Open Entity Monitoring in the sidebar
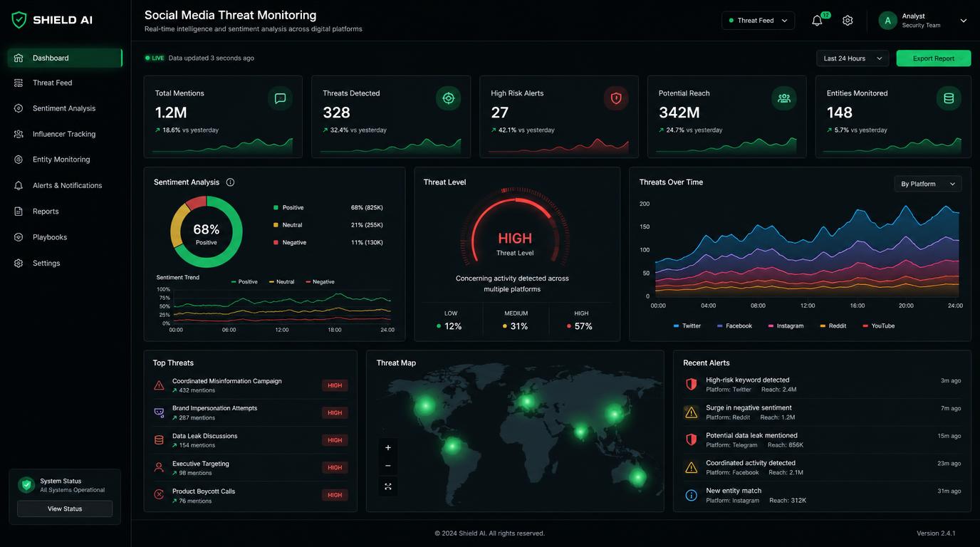This screenshot has width=980, height=547. click(65, 160)
